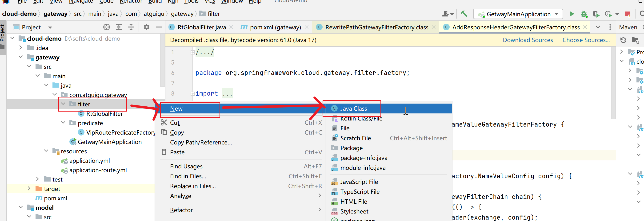
Task: Open Find Usages from context menu
Action: (x=241, y=166)
